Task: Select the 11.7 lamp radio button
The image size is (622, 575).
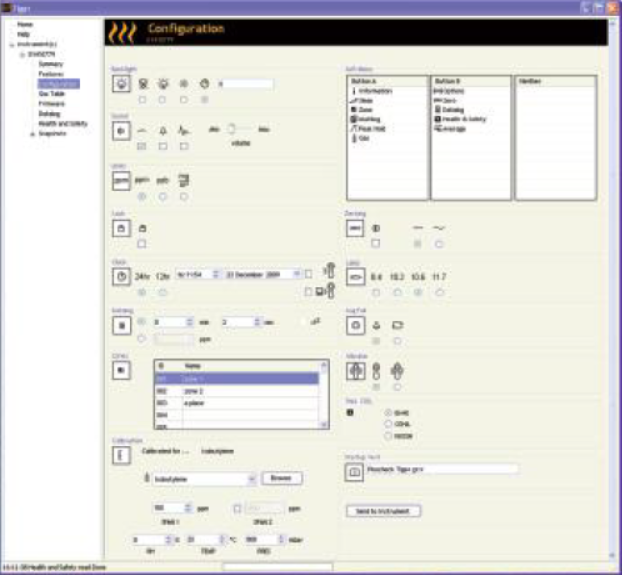Action: (x=439, y=292)
